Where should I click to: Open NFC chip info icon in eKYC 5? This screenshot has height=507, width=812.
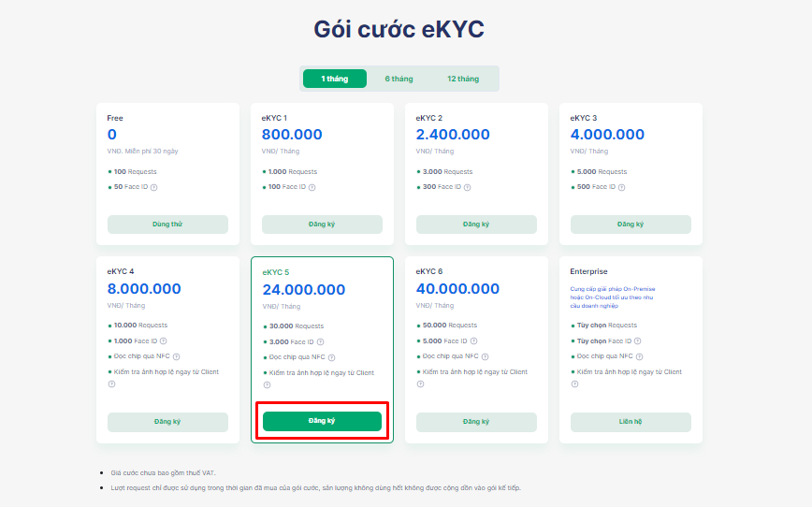331,357
